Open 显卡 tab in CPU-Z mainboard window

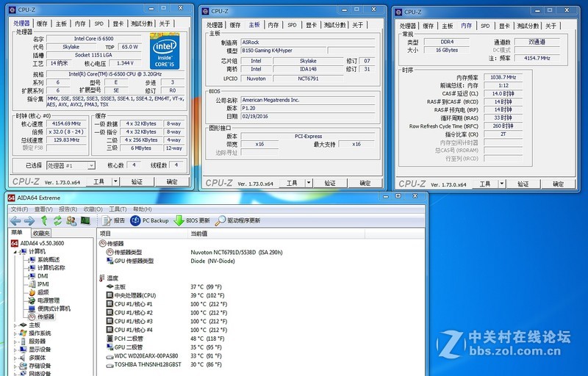(311, 25)
